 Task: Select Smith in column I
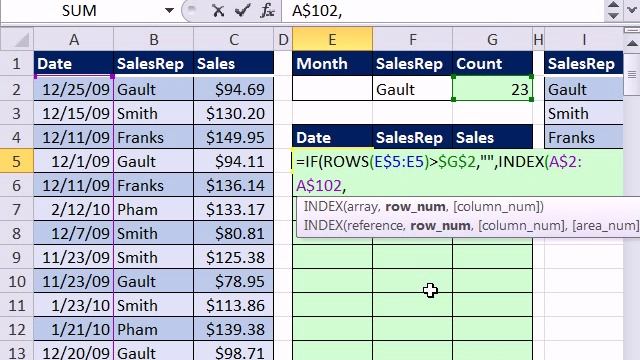point(584,113)
